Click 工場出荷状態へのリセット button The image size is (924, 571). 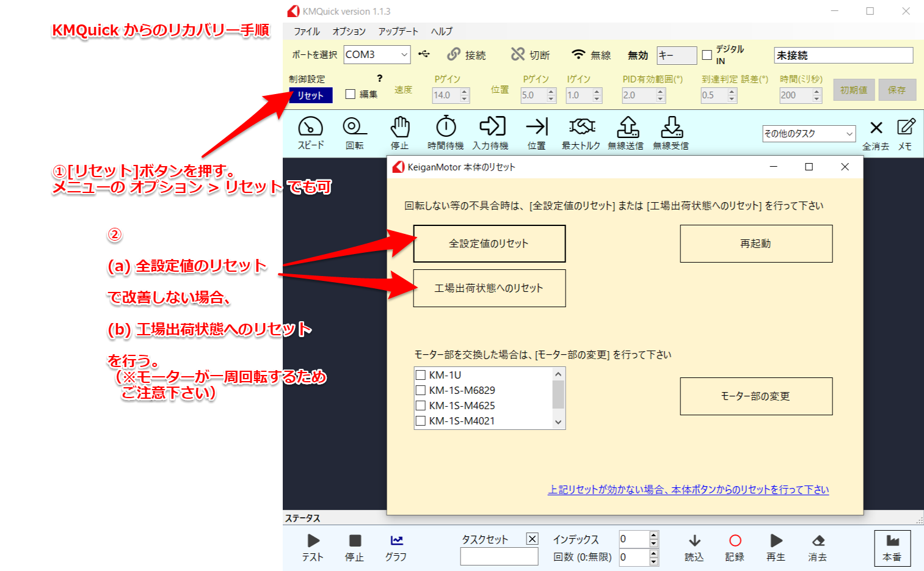coord(489,288)
